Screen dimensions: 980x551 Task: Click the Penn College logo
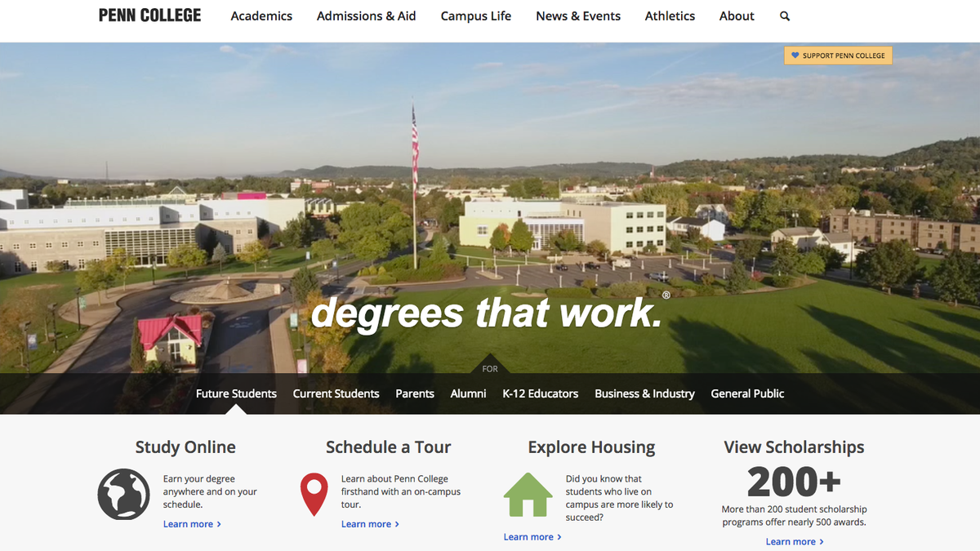[x=149, y=15]
